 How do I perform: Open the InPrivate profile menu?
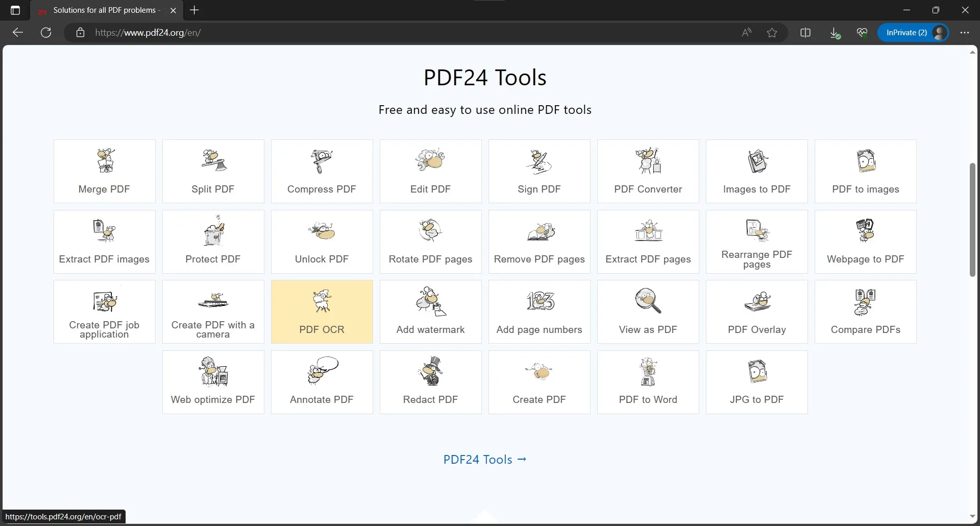coord(913,32)
